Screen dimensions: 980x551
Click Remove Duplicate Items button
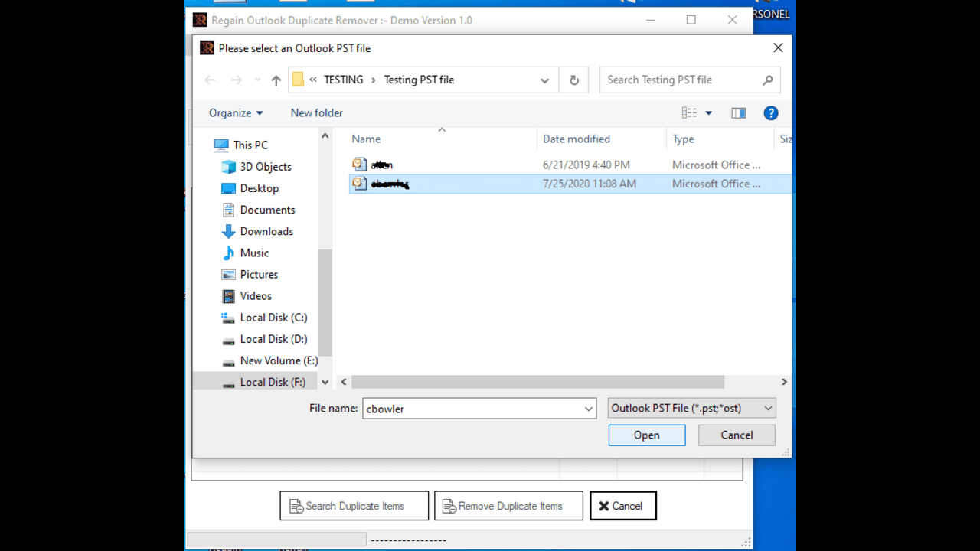509,506
